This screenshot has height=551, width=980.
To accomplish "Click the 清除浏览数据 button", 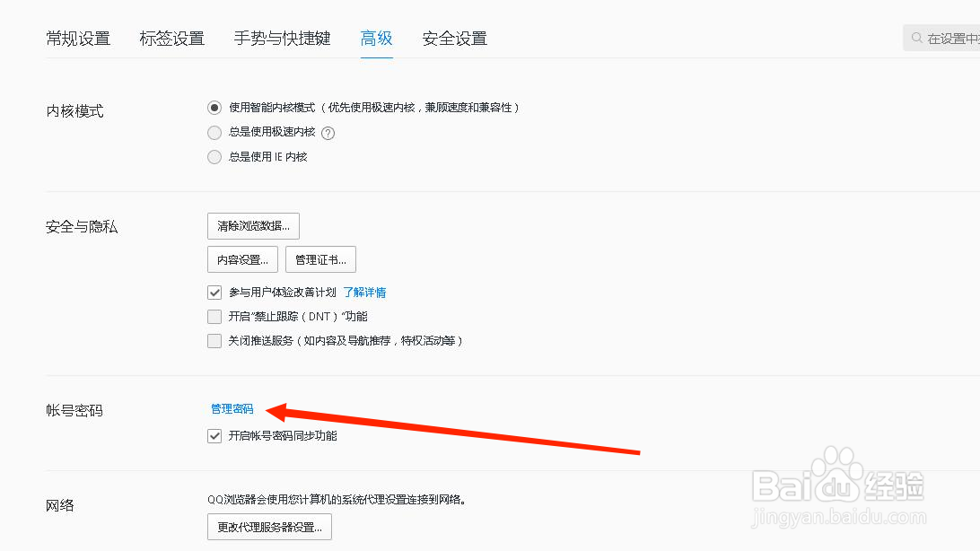I will click(252, 225).
